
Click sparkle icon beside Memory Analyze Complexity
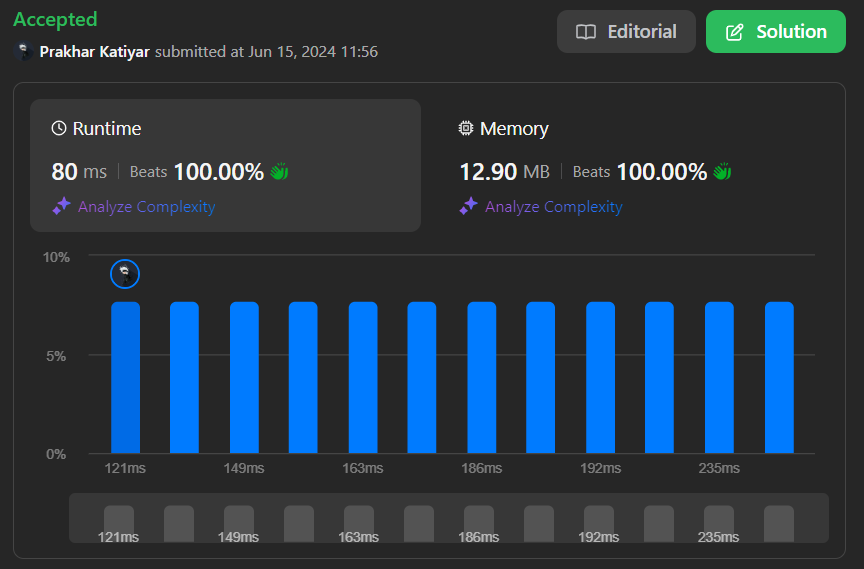click(x=468, y=206)
